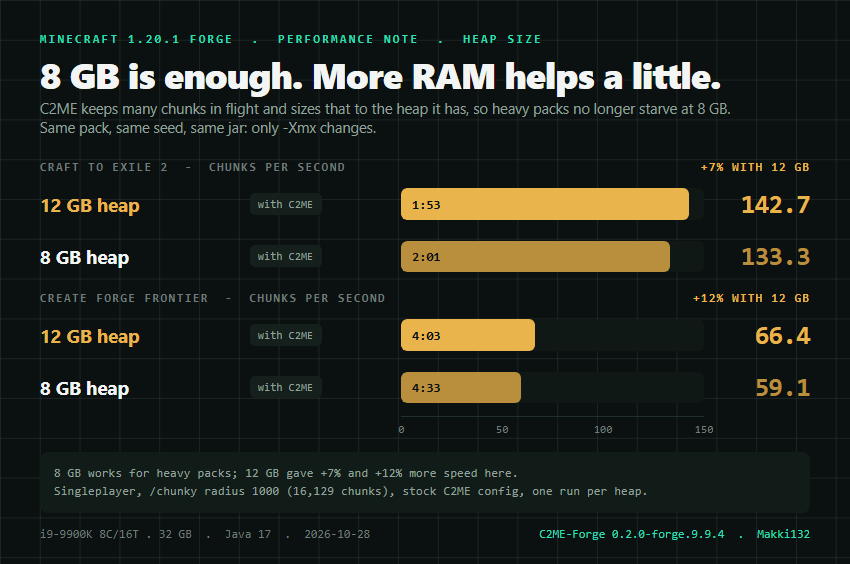Image resolution: width=850 pixels, height=564 pixels.
Task: Select the 4:33 bar for 8 GB heap
Action: [461, 387]
